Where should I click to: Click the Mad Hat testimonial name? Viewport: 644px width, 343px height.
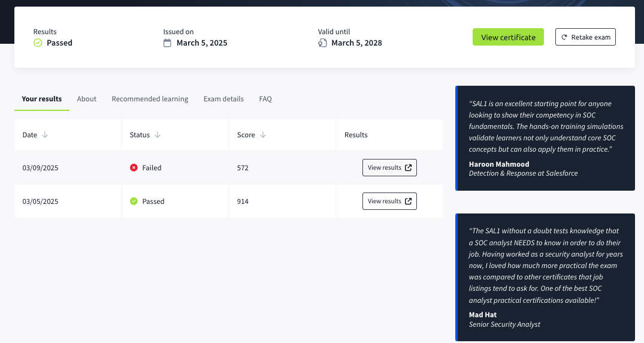(x=483, y=315)
